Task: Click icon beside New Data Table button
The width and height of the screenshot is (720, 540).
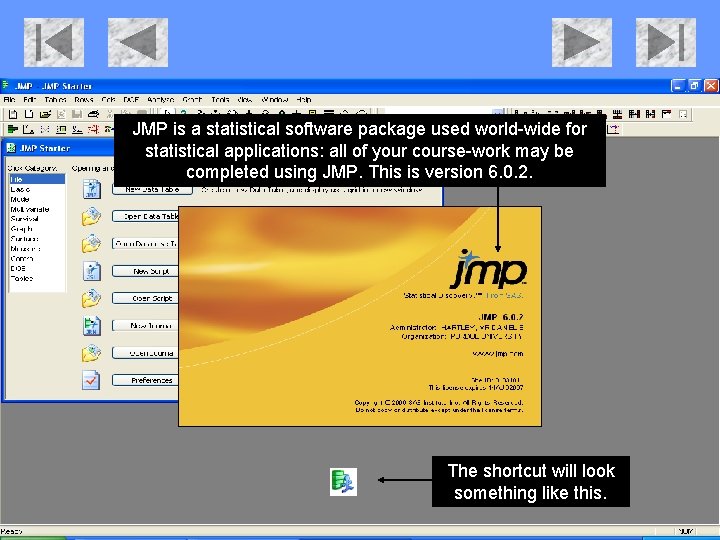Action: pyautogui.click(x=92, y=189)
